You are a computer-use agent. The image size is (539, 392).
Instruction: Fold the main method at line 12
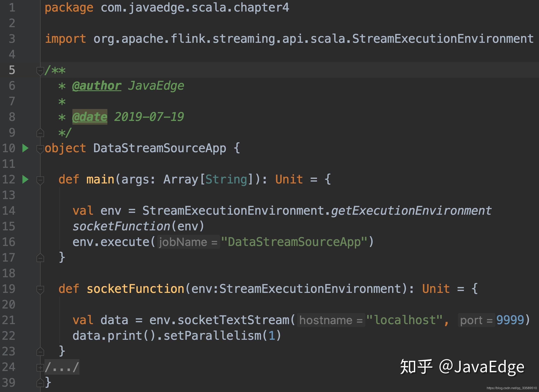click(40, 180)
